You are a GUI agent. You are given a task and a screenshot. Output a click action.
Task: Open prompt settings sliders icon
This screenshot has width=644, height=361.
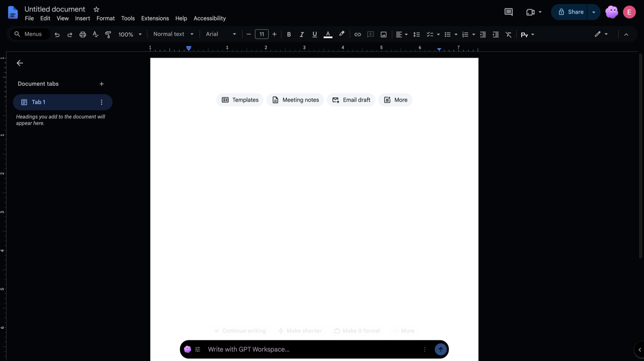pyautogui.click(x=198, y=349)
